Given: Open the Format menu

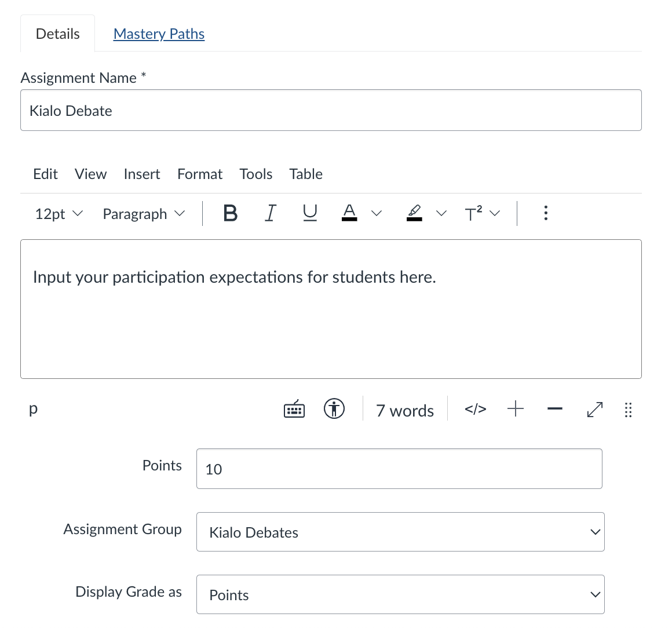Looking at the screenshot, I should (x=200, y=174).
